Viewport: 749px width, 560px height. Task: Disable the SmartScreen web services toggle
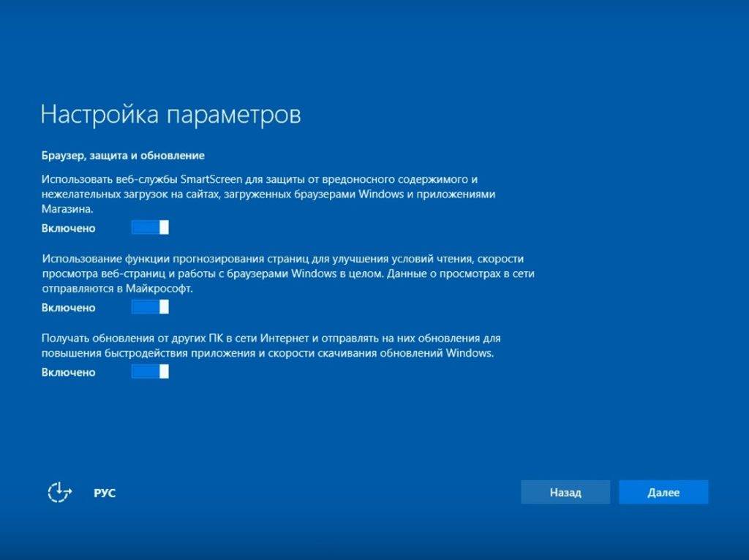(x=150, y=227)
